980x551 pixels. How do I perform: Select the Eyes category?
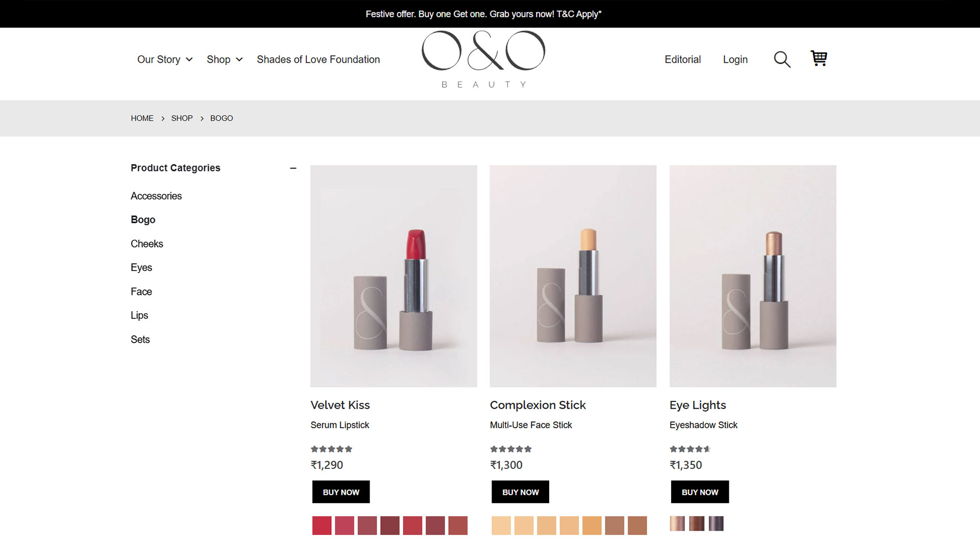pyautogui.click(x=141, y=267)
